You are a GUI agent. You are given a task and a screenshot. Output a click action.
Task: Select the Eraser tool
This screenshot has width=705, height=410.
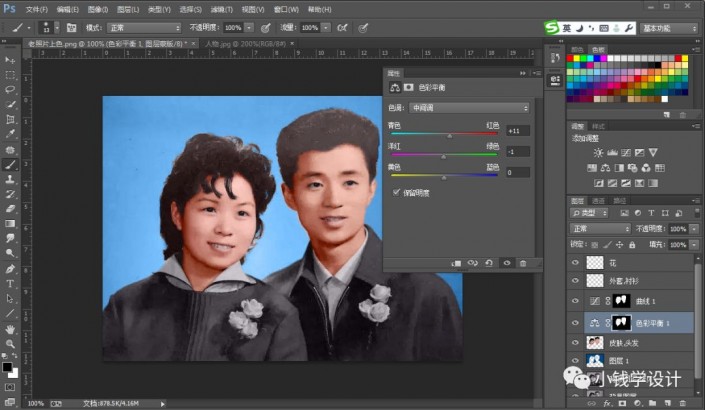point(10,209)
